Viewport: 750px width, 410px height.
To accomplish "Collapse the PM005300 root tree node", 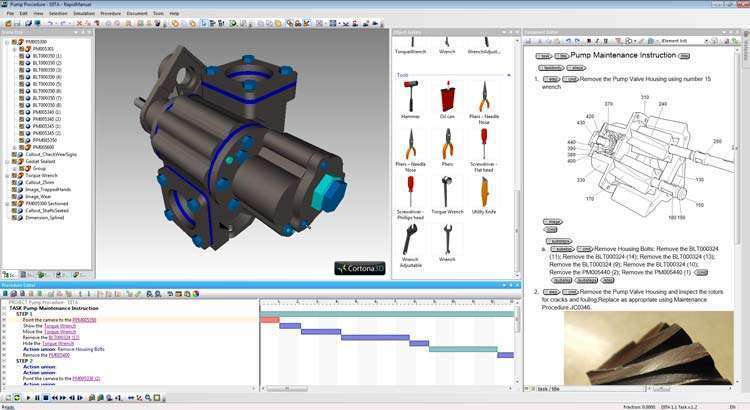I will 5,42.
